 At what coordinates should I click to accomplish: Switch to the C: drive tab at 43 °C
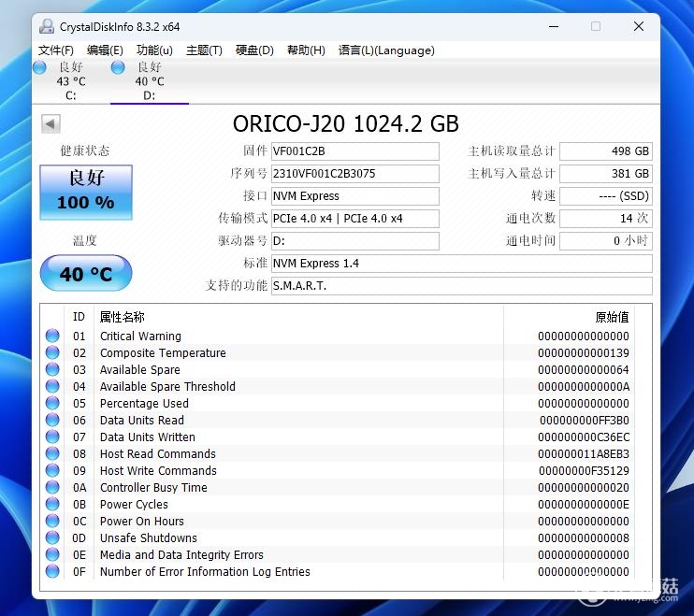pos(71,81)
